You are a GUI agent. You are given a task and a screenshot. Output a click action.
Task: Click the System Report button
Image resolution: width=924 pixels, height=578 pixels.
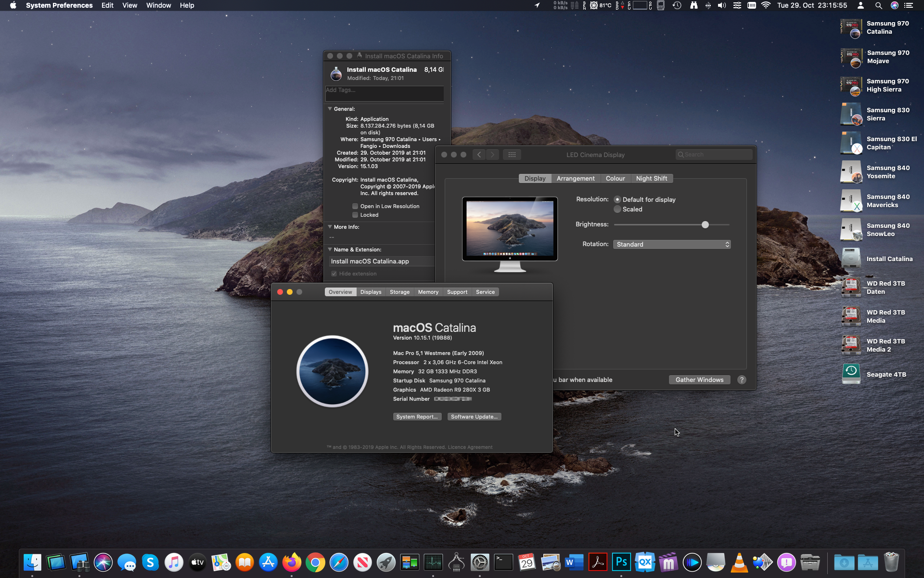417,417
